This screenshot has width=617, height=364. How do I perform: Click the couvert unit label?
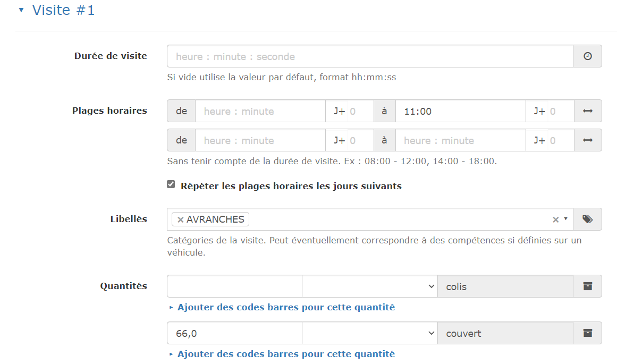coord(463,334)
